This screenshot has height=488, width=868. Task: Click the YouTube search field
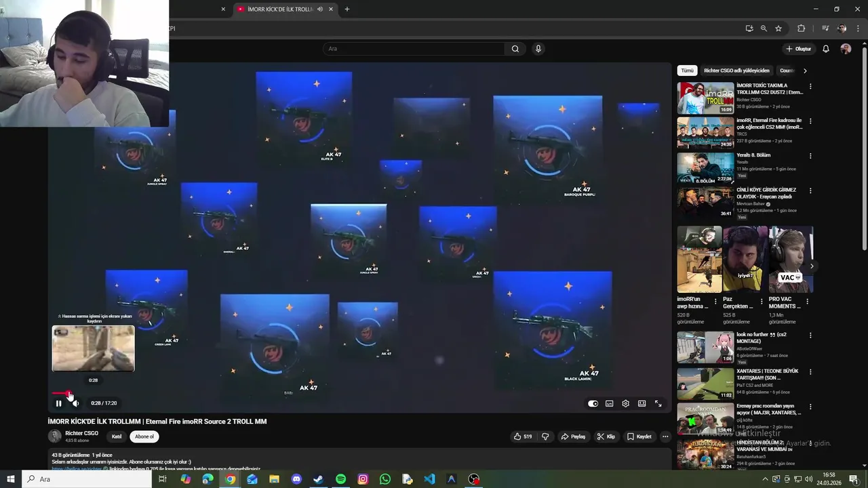point(414,49)
